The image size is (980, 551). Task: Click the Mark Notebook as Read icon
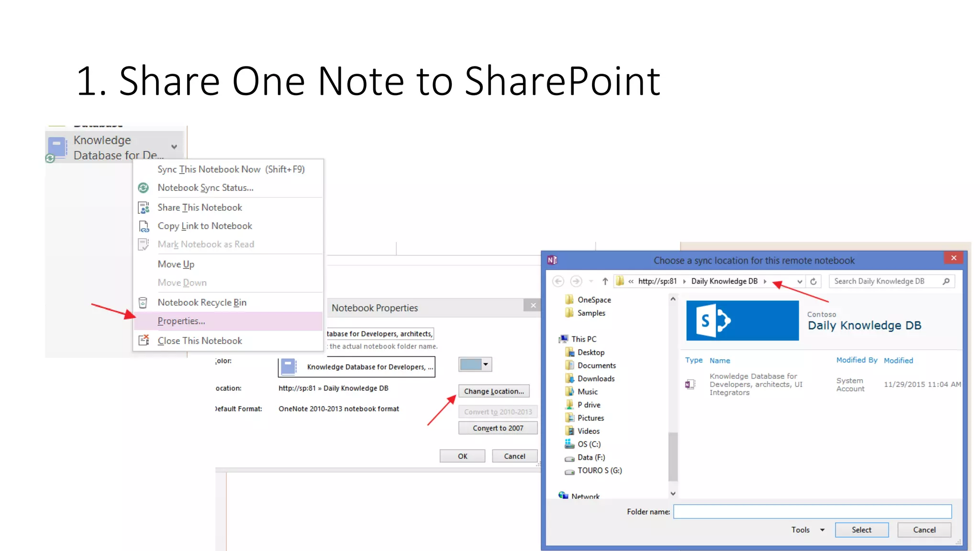click(144, 244)
